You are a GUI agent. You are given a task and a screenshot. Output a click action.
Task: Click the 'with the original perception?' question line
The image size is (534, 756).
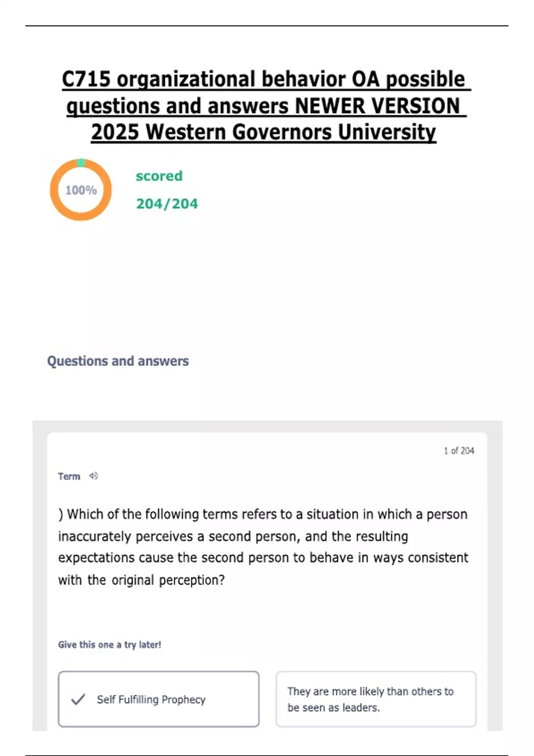coord(142,580)
